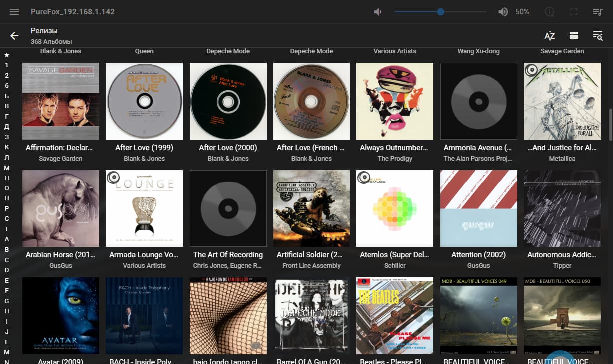This screenshot has height=364, width=613.
Task: Click the dimmed song info icon
Action: [549, 12]
